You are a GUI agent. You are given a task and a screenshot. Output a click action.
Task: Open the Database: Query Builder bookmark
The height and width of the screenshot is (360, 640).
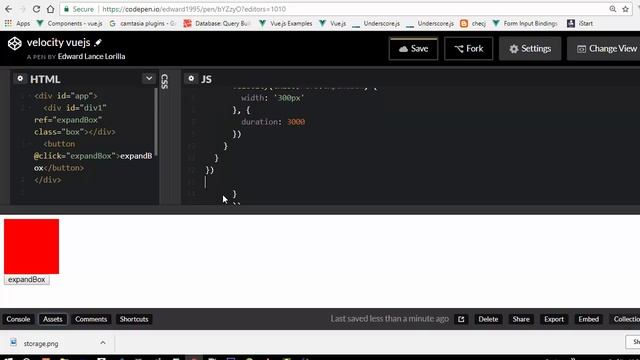(217, 24)
